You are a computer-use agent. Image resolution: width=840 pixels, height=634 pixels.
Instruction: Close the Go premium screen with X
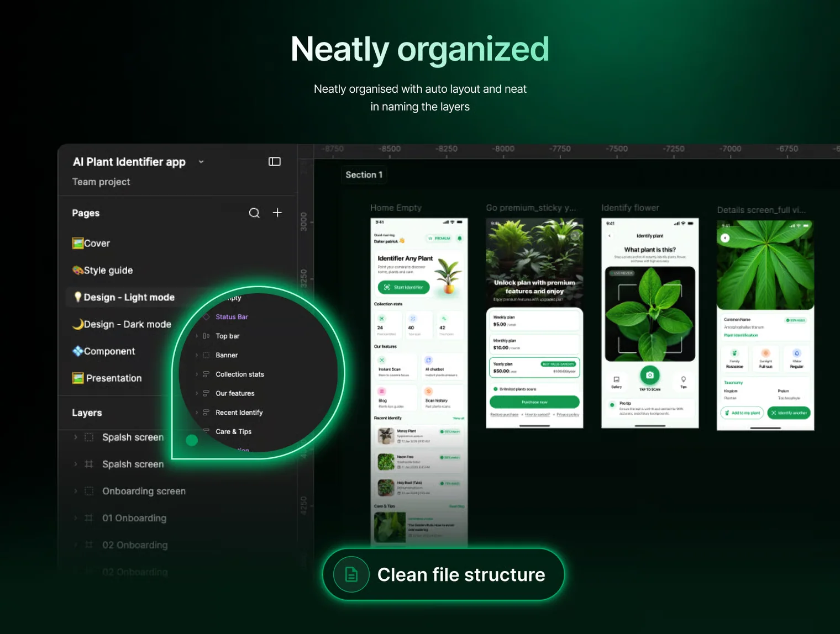coord(575,235)
